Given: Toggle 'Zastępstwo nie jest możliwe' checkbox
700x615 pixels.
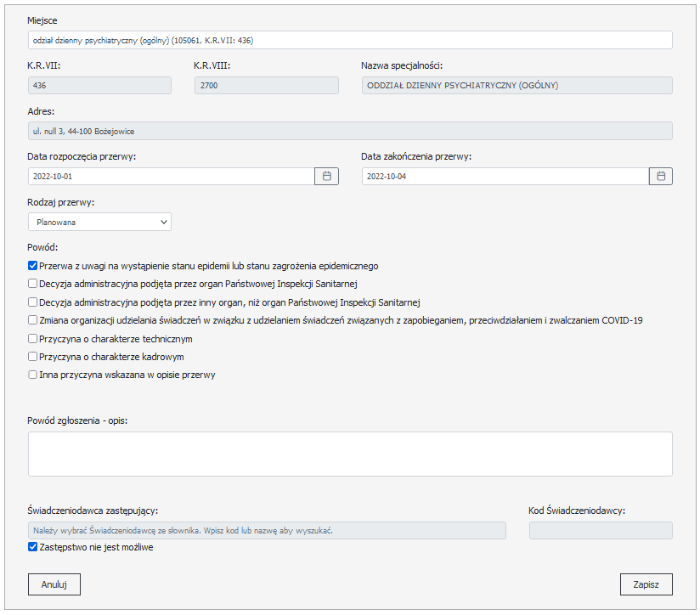Looking at the screenshot, I should [x=33, y=548].
